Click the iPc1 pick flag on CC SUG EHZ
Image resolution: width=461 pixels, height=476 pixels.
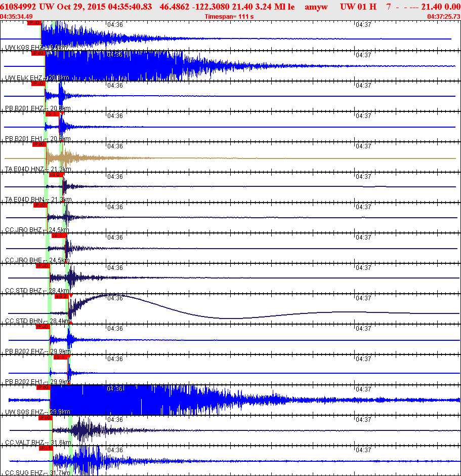(x=46, y=448)
